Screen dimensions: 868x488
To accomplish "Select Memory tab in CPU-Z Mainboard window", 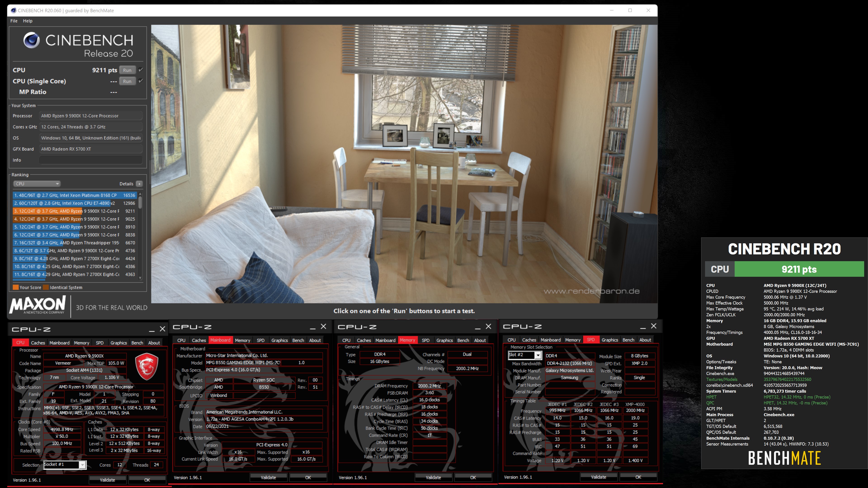I will pos(243,340).
